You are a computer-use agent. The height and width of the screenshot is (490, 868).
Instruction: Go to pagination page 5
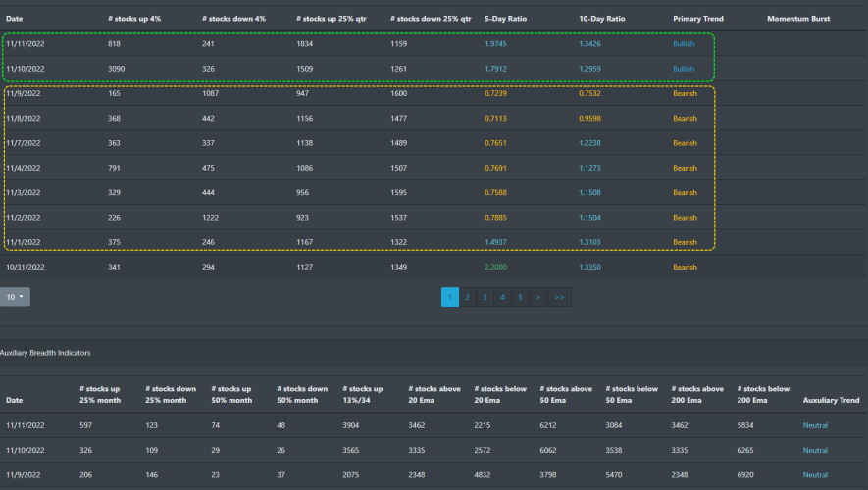[520, 297]
